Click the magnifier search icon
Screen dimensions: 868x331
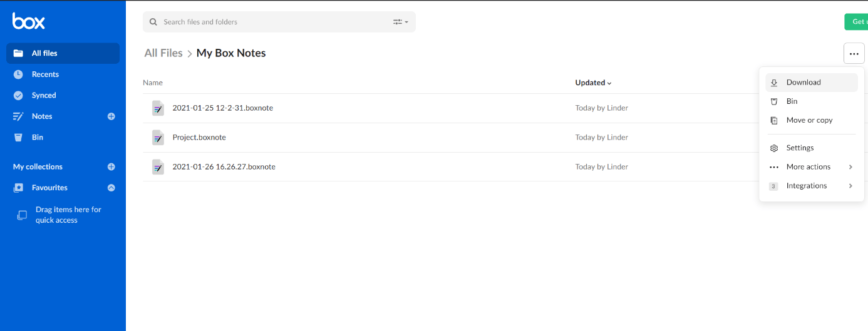154,22
